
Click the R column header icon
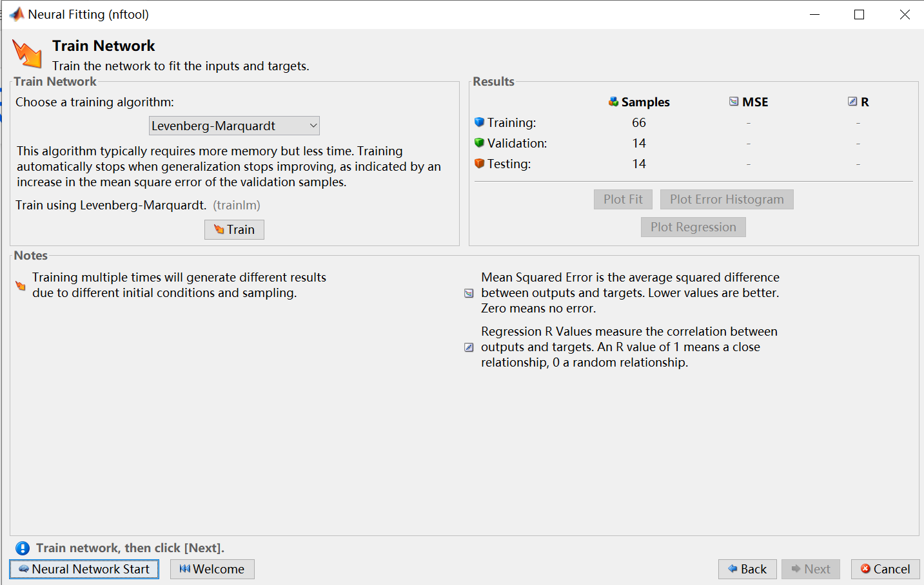tap(852, 102)
